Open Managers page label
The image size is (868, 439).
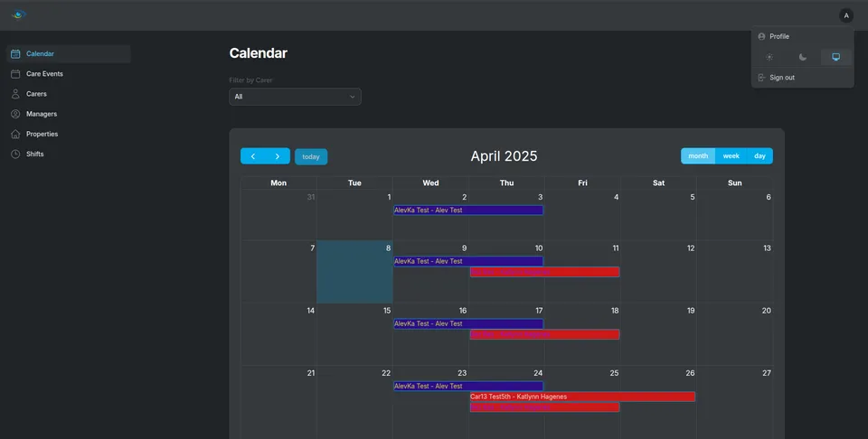click(42, 114)
